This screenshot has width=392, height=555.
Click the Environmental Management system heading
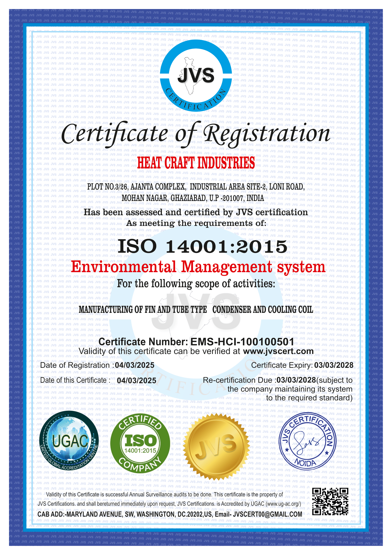point(198,267)
